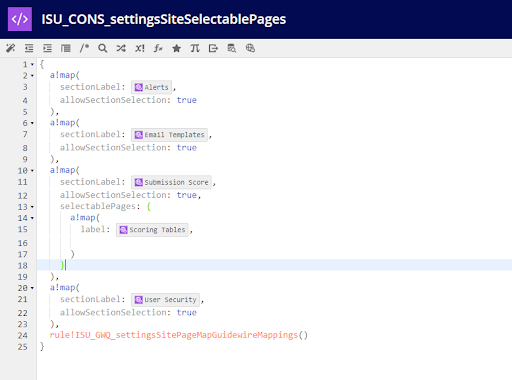Image resolution: width=512 pixels, height=380 pixels.
Task: Collapse the a!map fold at line 6
Action: 32,123
